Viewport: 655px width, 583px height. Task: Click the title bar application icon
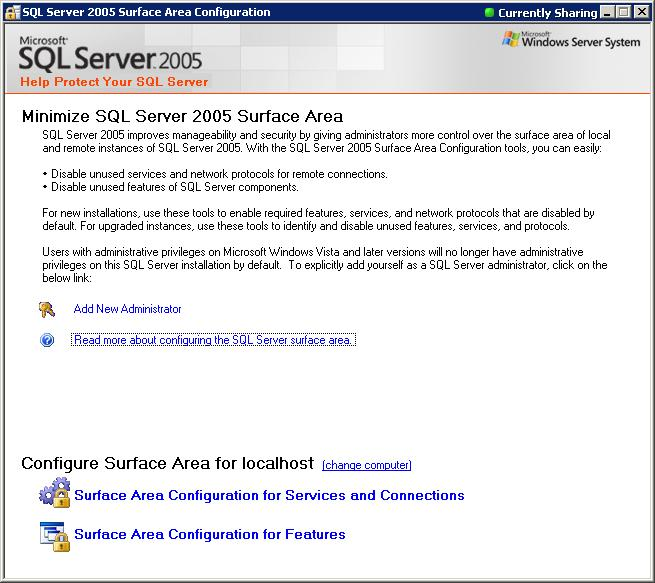[x=12, y=13]
